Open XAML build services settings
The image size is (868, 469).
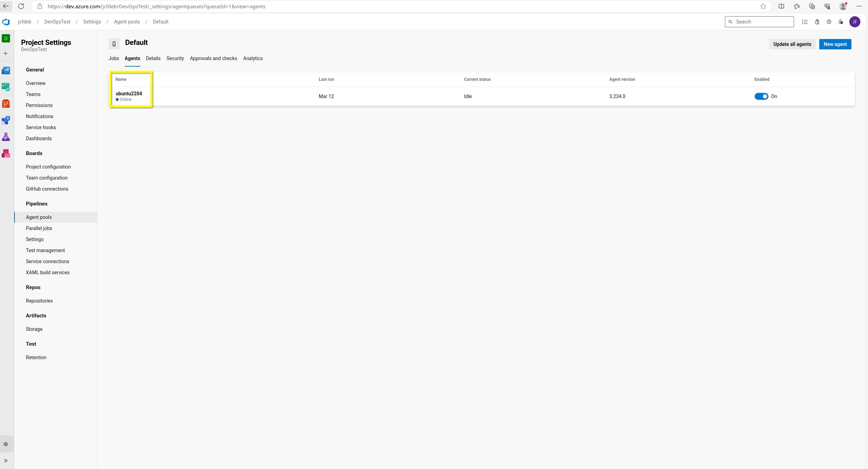tap(48, 272)
